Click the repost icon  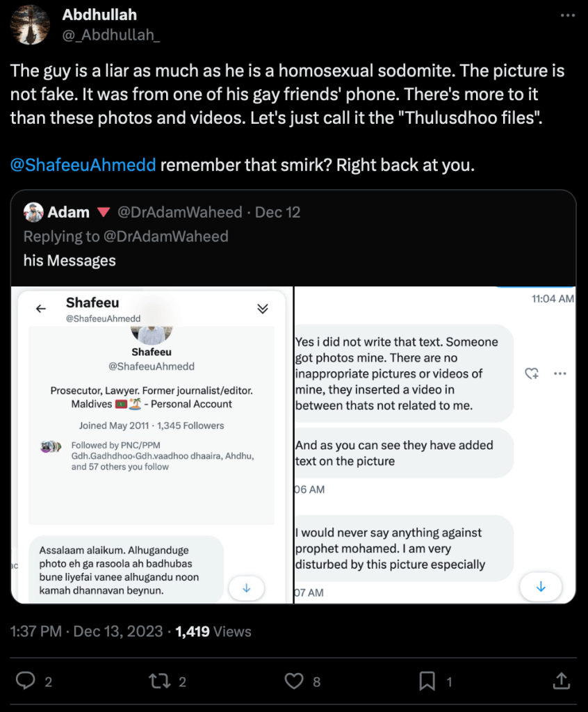(x=159, y=681)
